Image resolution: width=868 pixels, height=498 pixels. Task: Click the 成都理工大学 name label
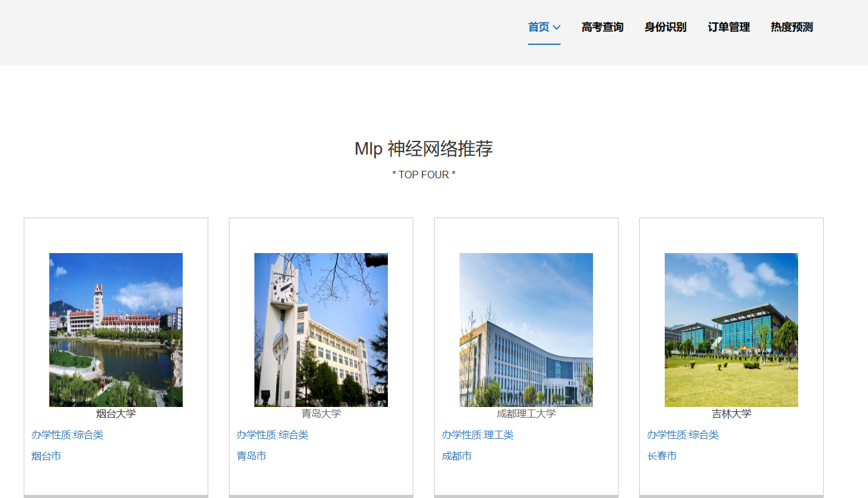coord(526,414)
